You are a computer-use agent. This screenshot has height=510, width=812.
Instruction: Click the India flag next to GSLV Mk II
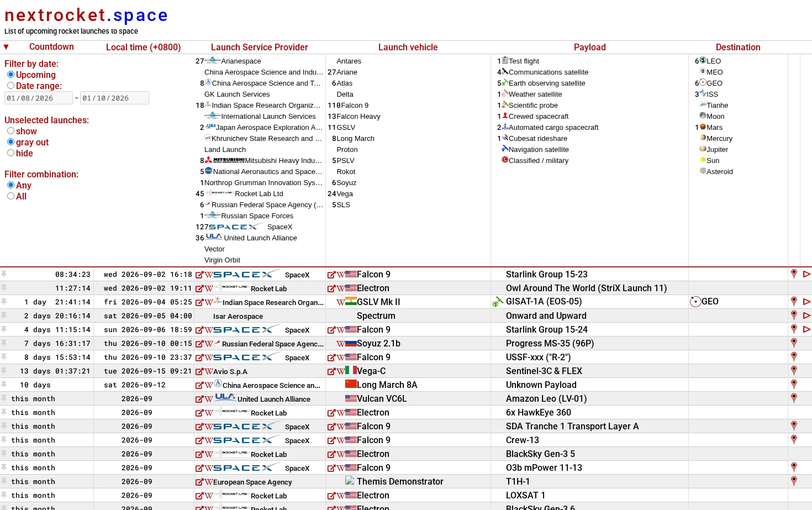click(351, 302)
